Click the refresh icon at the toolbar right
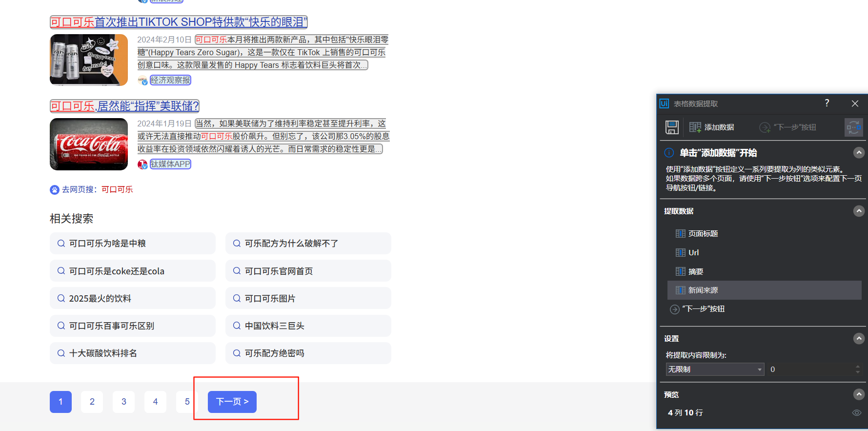 tap(854, 127)
